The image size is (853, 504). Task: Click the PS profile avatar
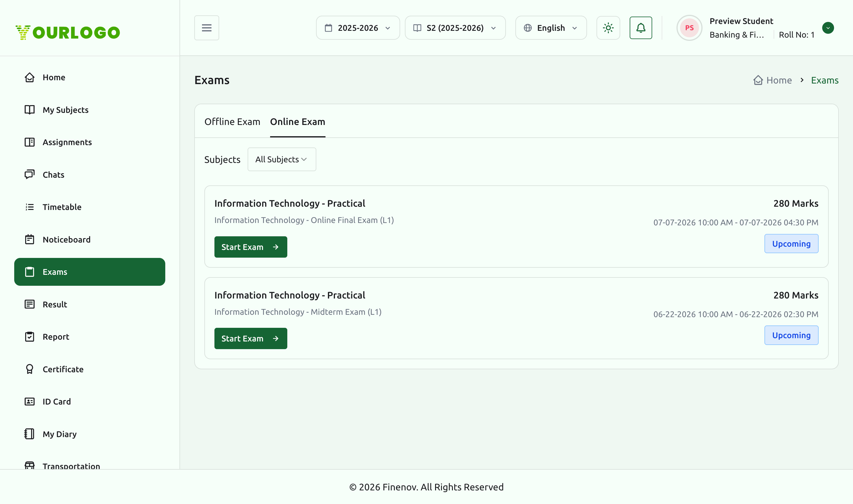click(689, 28)
